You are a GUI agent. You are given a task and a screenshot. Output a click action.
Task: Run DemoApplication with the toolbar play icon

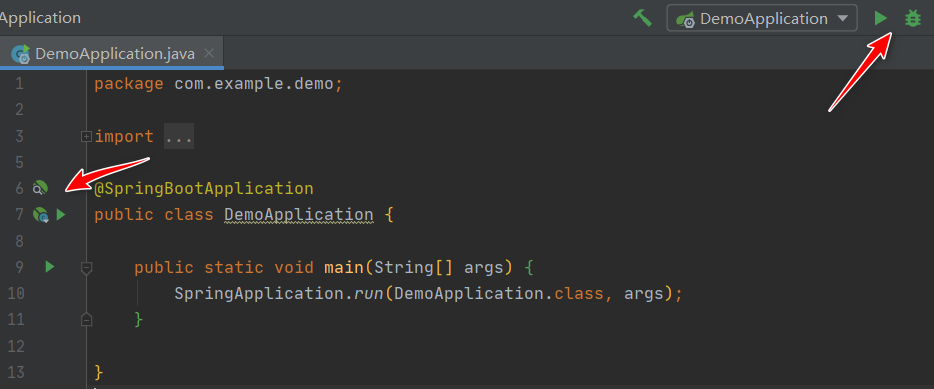pos(880,18)
